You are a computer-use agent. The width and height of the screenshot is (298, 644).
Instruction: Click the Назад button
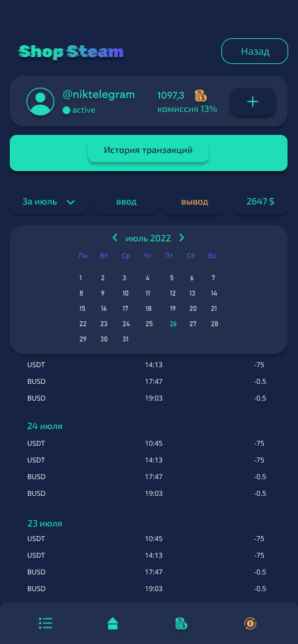pyautogui.click(x=255, y=51)
